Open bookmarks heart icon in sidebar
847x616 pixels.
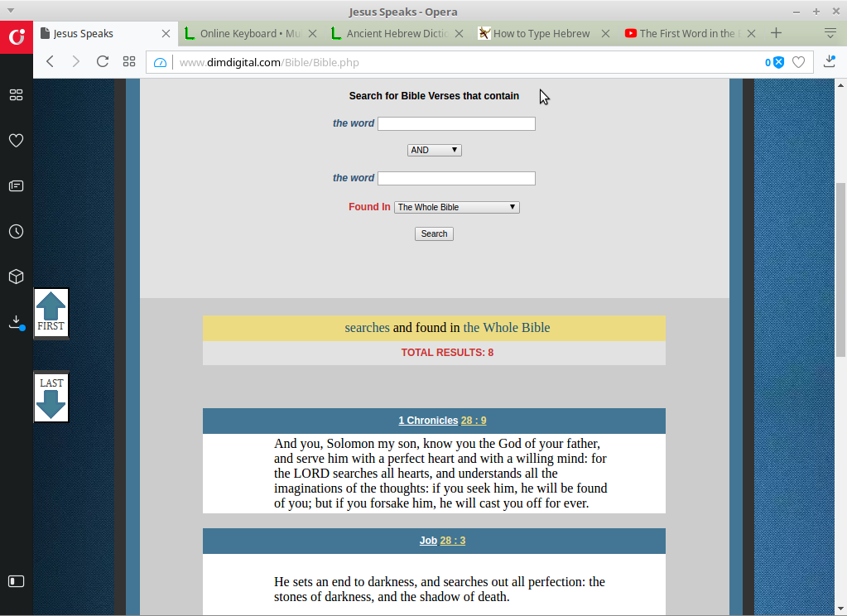click(16, 141)
